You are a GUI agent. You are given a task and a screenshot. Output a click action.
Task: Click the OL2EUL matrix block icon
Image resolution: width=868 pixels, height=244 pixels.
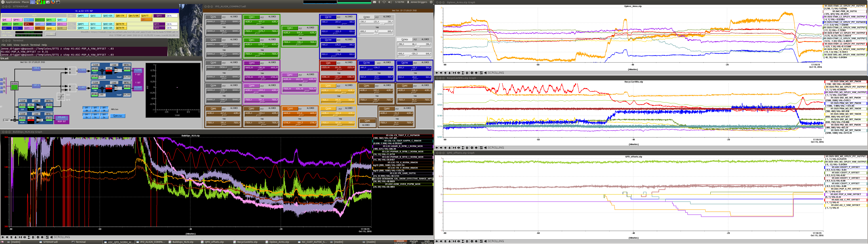(14, 86)
